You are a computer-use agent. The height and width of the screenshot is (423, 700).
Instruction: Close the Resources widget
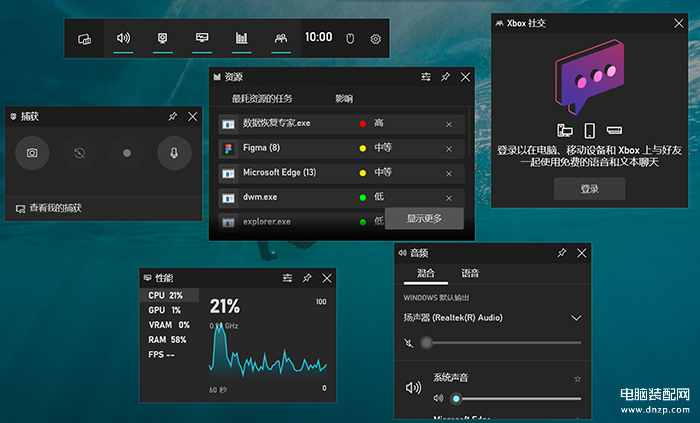465,77
